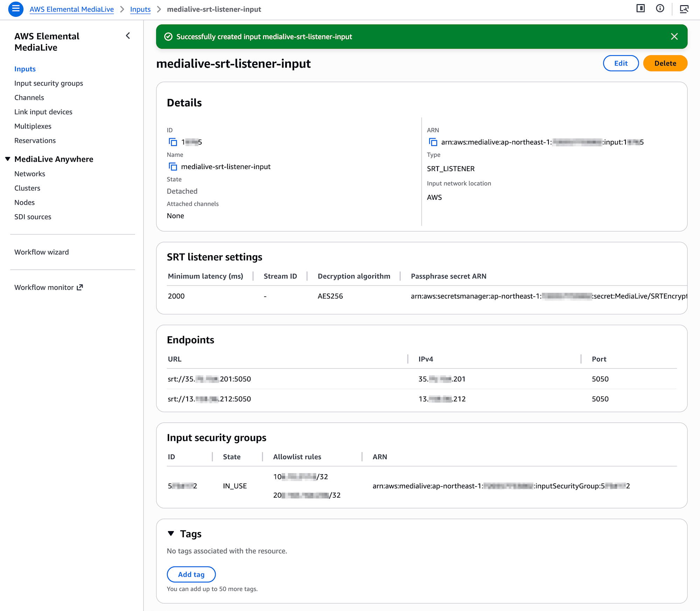Launch the Workflow wizard
This screenshot has width=700, height=611.
(42, 252)
